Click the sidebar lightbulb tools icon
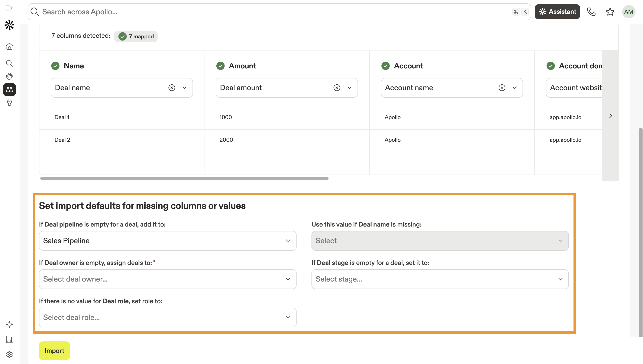Screen dimensions: 643x364 9,103
